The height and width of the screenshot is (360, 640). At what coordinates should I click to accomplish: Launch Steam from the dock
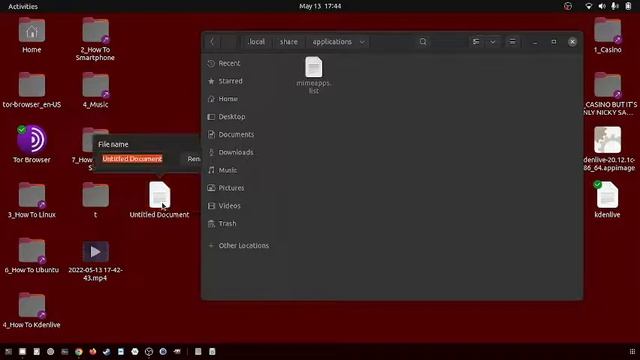point(107,351)
